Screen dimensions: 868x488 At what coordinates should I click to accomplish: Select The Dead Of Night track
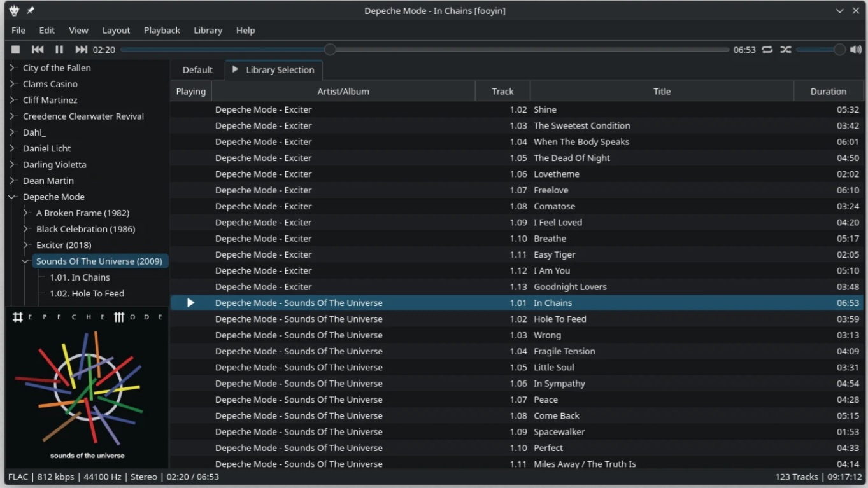click(516, 158)
